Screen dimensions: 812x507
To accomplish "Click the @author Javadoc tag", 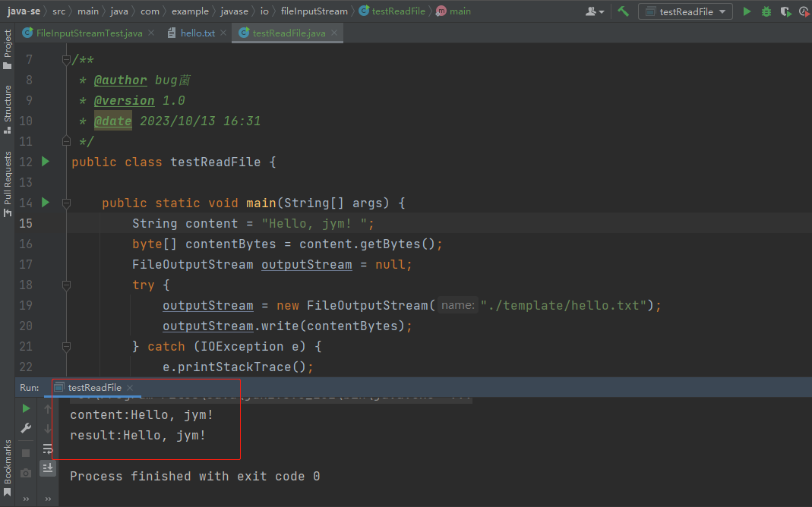I will tap(121, 80).
